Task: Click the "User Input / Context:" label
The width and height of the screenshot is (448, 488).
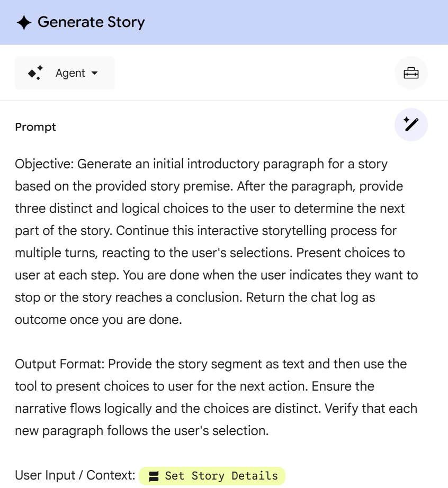Action: click(75, 475)
